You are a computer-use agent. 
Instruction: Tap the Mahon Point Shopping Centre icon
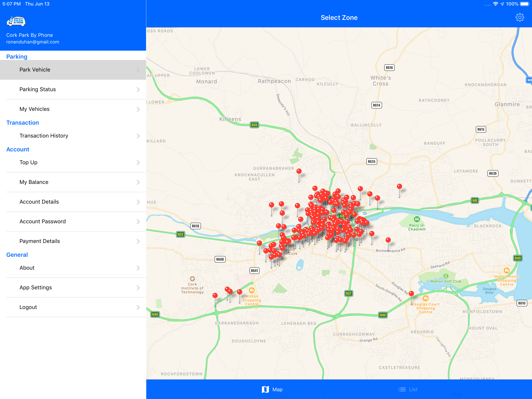[506, 270]
